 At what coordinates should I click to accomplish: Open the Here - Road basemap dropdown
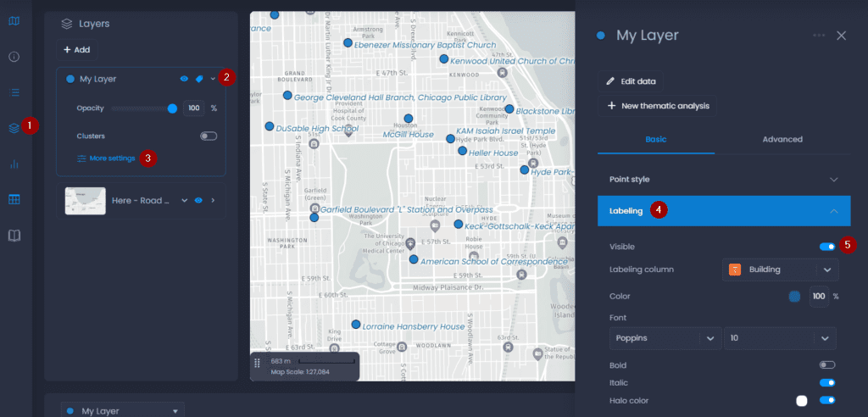[x=185, y=201]
